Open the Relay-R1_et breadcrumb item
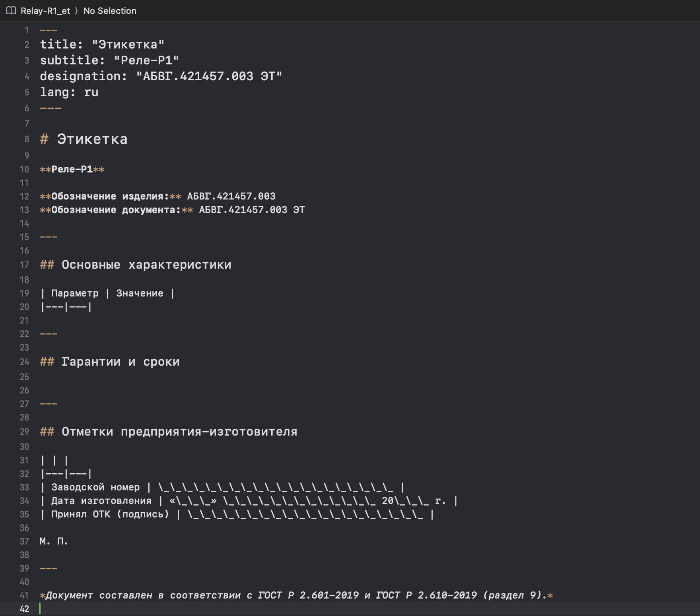Screen dimensions: 700x616 [x=45, y=11]
